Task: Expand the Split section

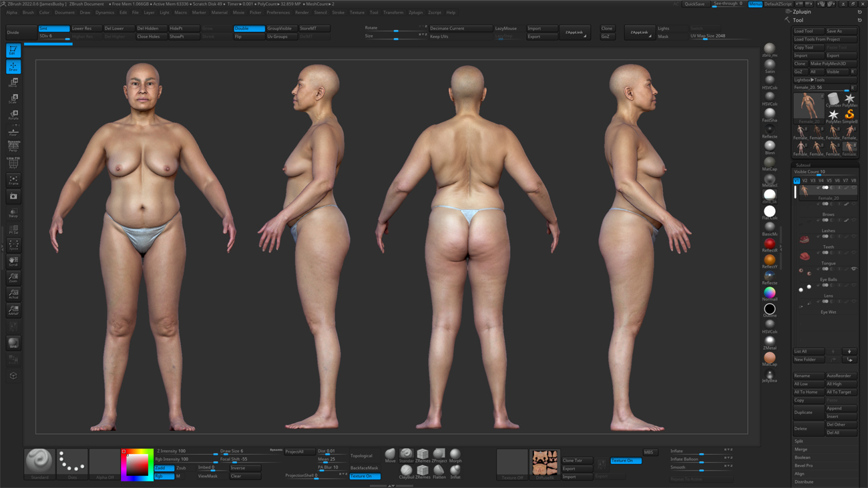Action: (x=799, y=441)
